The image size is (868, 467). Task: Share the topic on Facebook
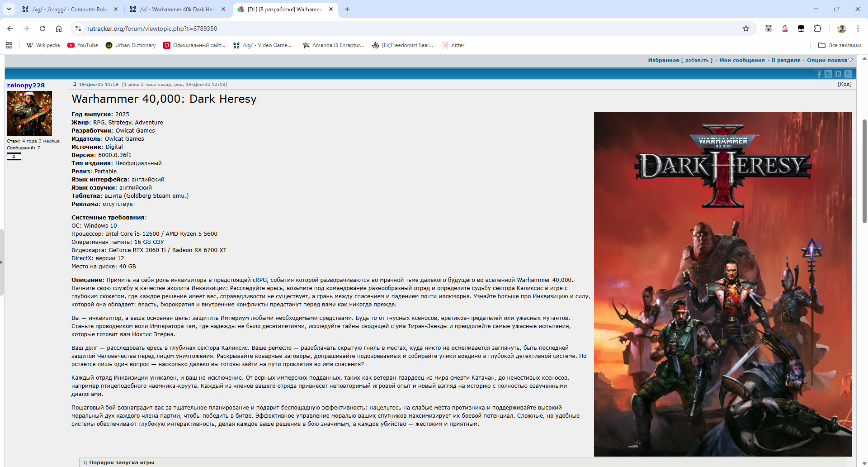(x=819, y=74)
